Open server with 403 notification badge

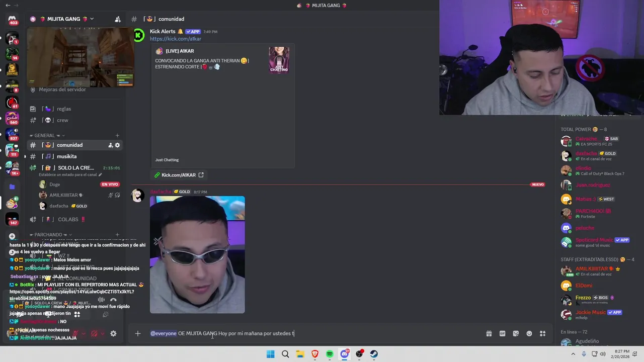pyautogui.click(x=12, y=20)
